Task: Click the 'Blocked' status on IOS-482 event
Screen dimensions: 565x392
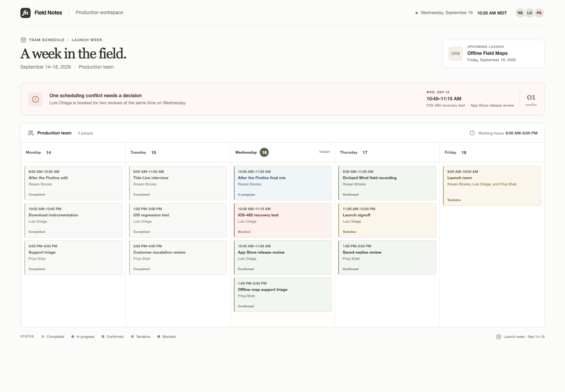Action: [x=244, y=232]
